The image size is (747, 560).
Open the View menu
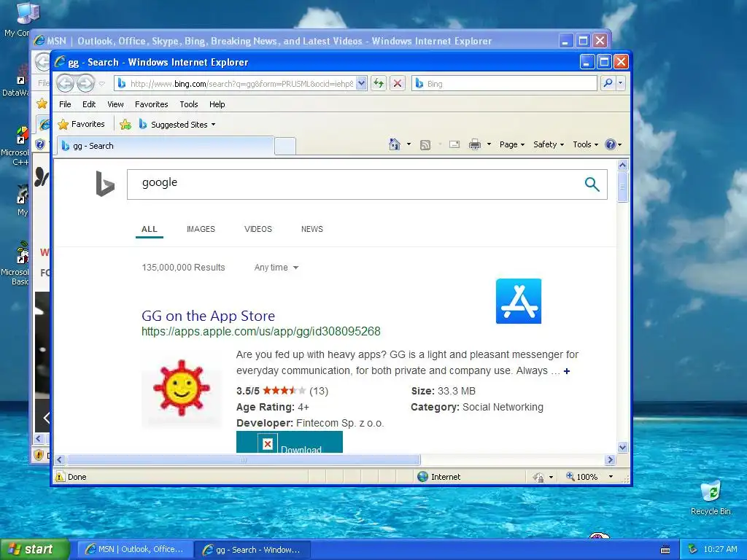pos(115,104)
